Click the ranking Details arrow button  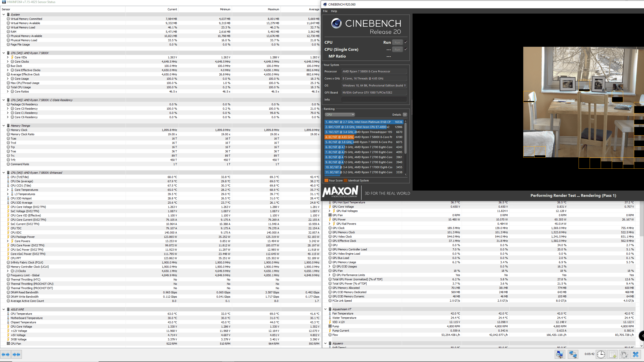[x=405, y=115]
